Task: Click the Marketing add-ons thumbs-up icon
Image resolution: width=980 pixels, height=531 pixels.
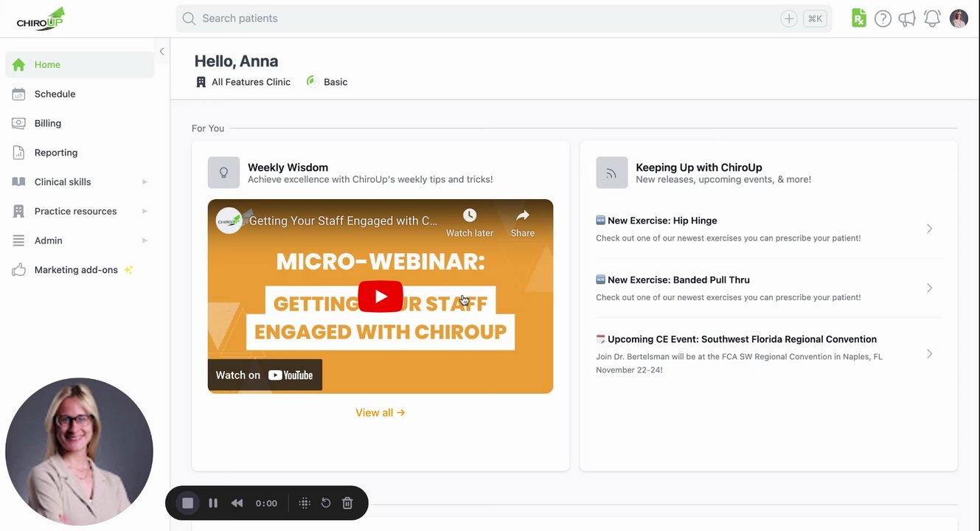Action: pyautogui.click(x=19, y=270)
